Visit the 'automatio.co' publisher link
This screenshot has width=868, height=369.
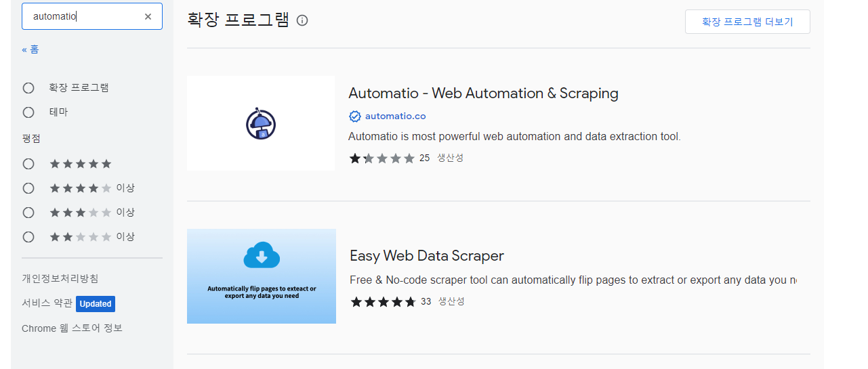tap(396, 116)
